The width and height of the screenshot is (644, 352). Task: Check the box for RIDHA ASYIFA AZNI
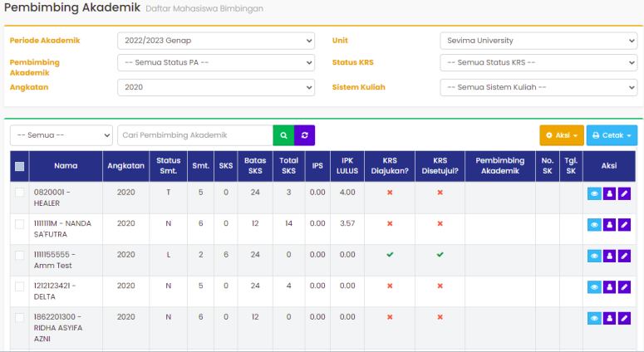point(19,317)
